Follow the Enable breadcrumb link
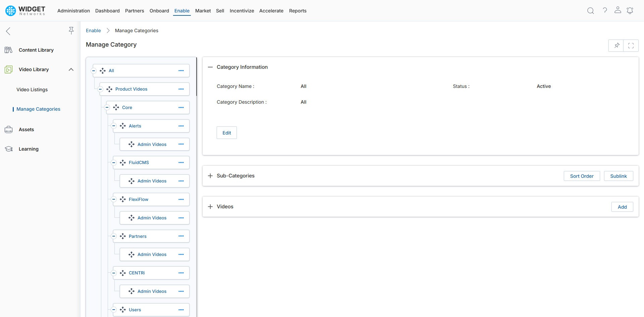The width and height of the screenshot is (644, 317). [x=93, y=30]
